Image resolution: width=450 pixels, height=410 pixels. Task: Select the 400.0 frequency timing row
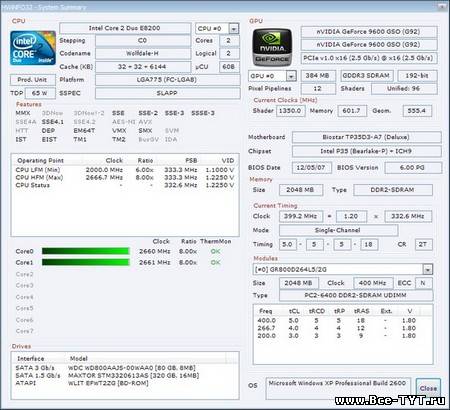pos(343,320)
